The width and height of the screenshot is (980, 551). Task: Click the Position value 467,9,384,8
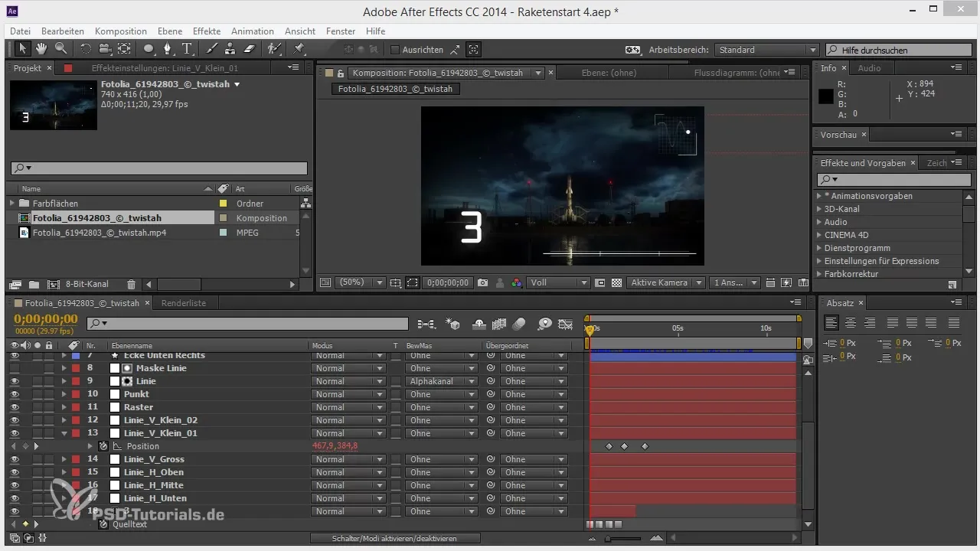pos(335,446)
